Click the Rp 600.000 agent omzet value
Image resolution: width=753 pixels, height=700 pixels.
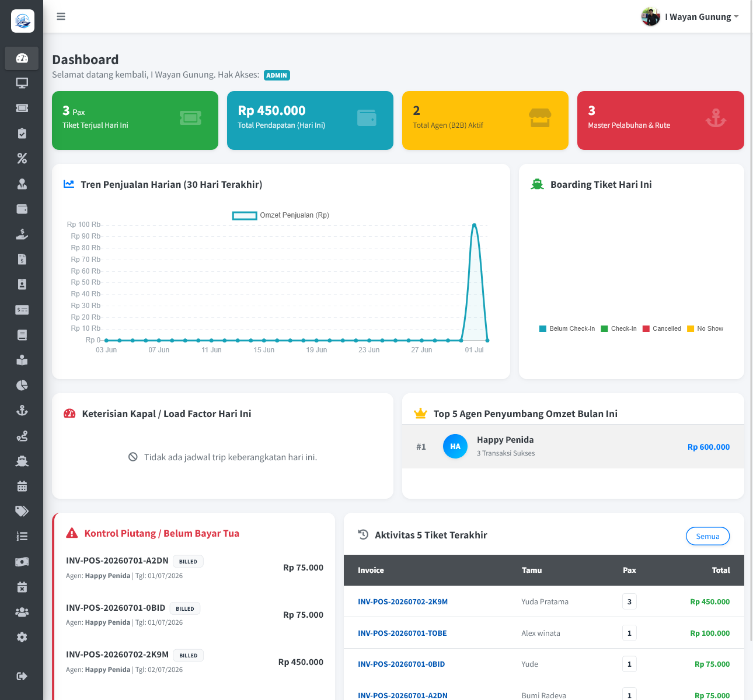[709, 447]
